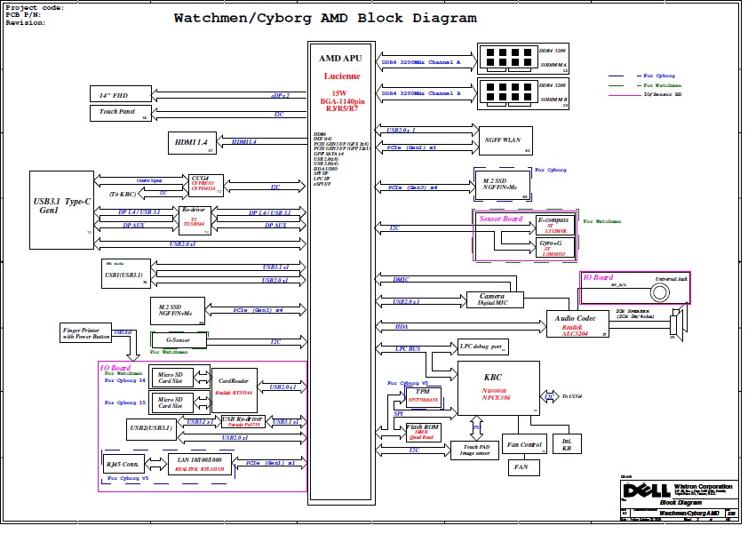Select the DMIC signal label

[x=402, y=279]
